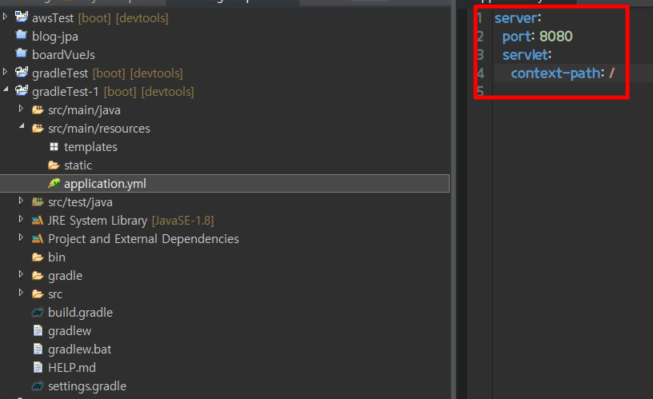Click the blog-jpa closed project icon
653x399 pixels.
click(21, 35)
